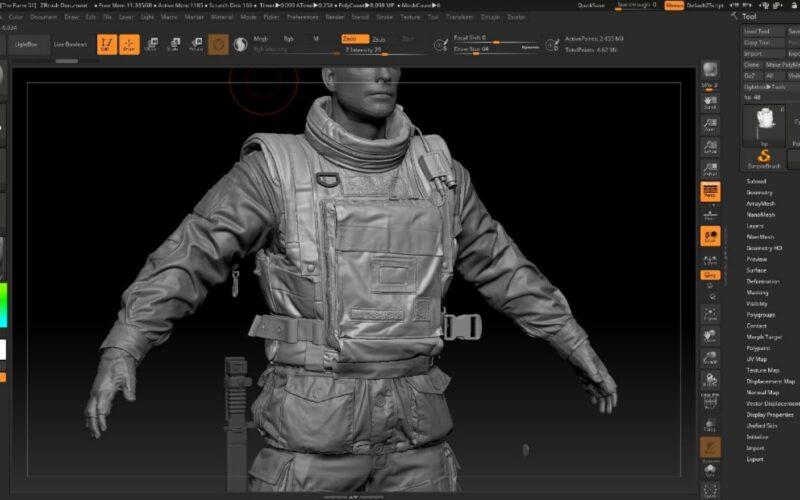The image size is (800, 500).
Task: Expand the Geometry subpalette
Action: point(760,192)
